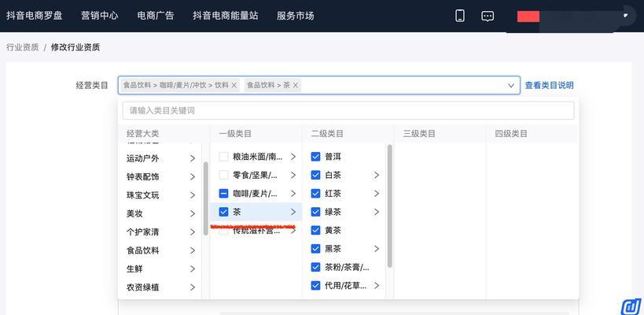644x315 pixels.
Task: Go back to 行业资质 breadcrumb
Action: 23,47
